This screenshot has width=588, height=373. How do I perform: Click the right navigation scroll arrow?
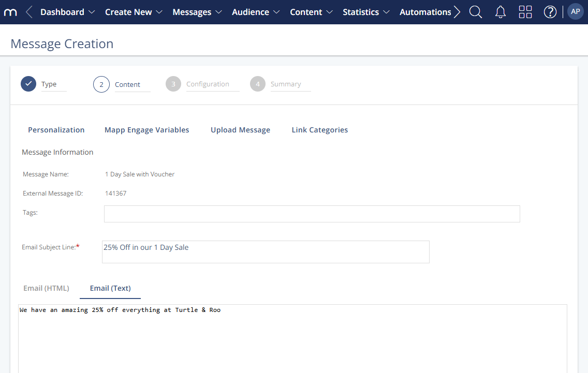tap(457, 12)
